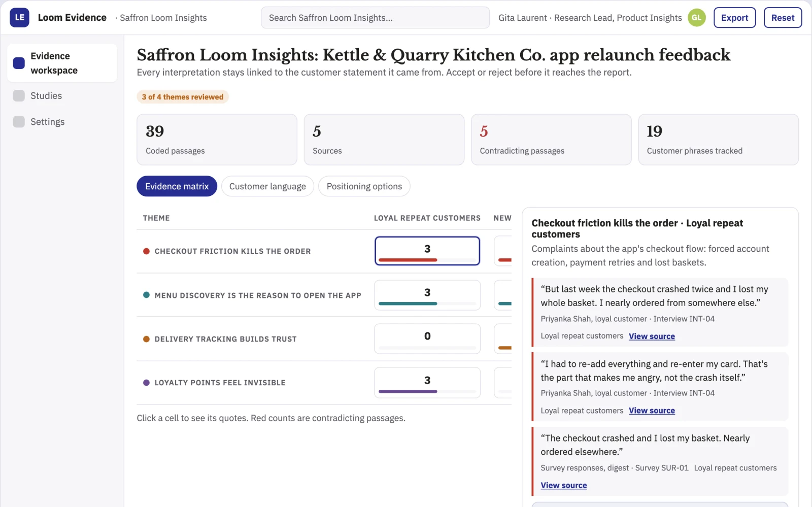The height and width of the screenshot is (507, 812).
Task: Click the 5 Sources card
Action: (384, 140)
